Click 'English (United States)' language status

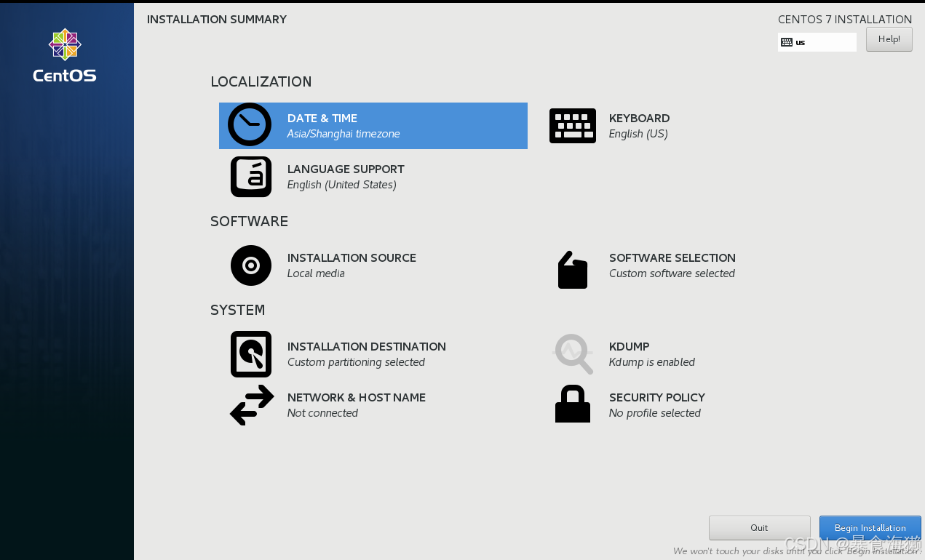point(342,185)
